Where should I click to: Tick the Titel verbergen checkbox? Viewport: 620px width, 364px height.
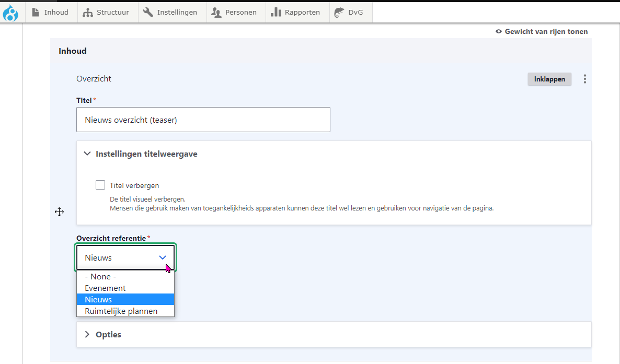[100, 185]
